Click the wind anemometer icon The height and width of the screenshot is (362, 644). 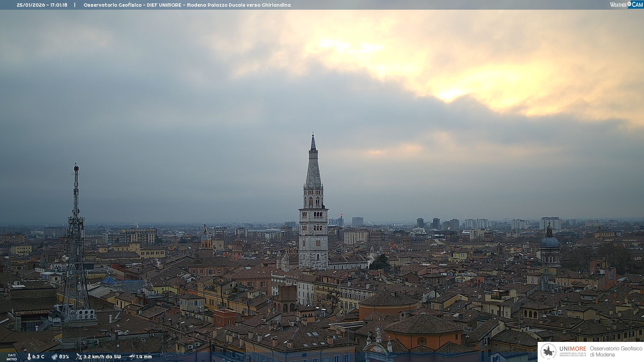point(79,357)
